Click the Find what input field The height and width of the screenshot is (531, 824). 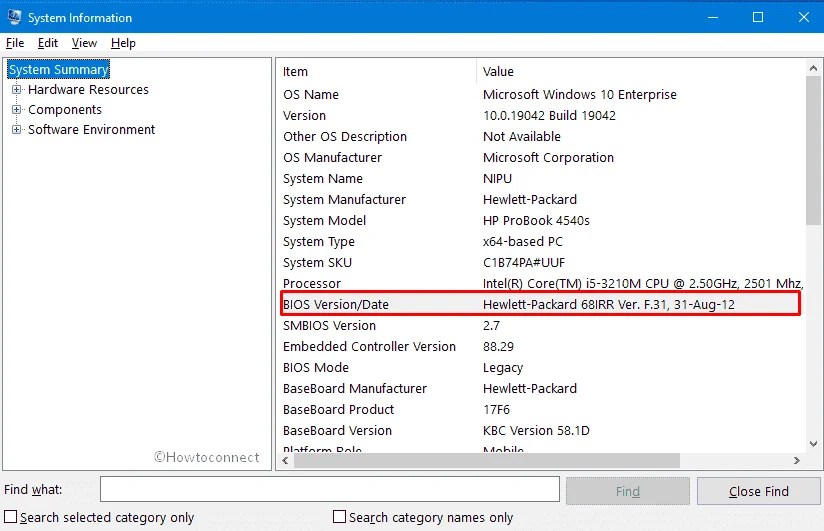tap(329, 489)
